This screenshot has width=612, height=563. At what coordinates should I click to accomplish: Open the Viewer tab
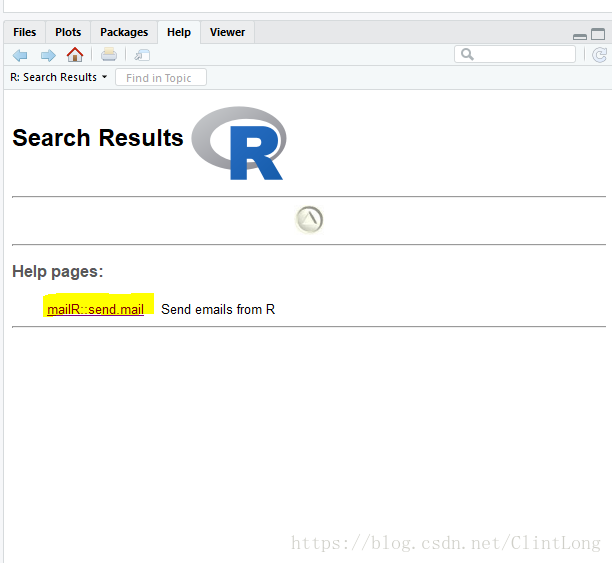(x=228, y=32)
